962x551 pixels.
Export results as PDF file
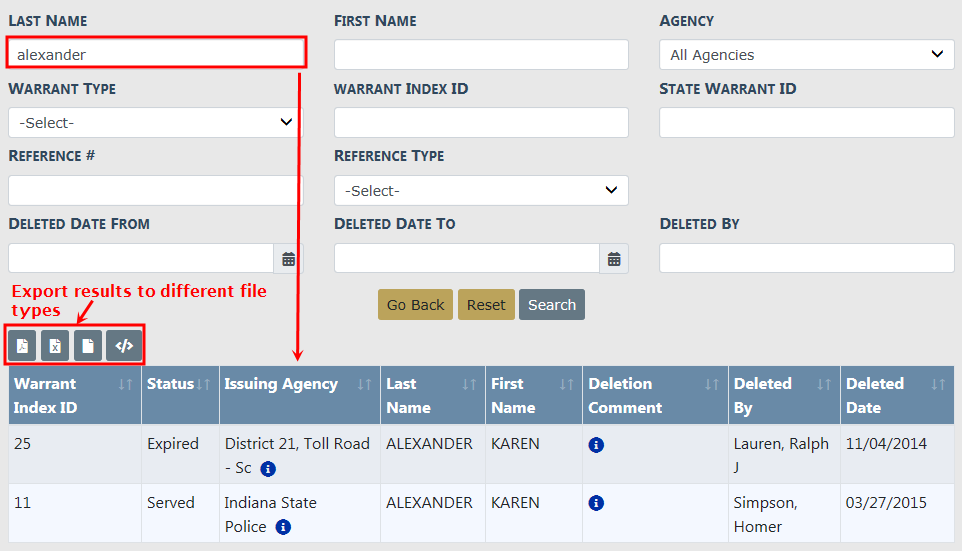[x=22, y=346]
